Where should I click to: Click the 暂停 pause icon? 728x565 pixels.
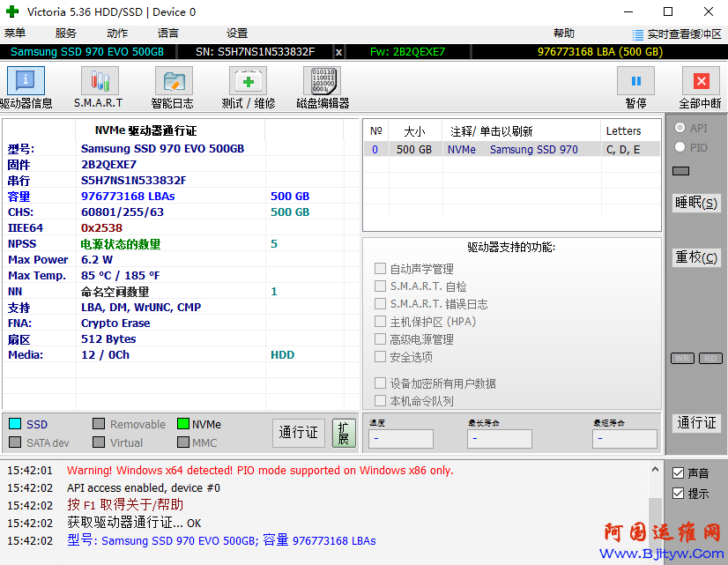635,82
